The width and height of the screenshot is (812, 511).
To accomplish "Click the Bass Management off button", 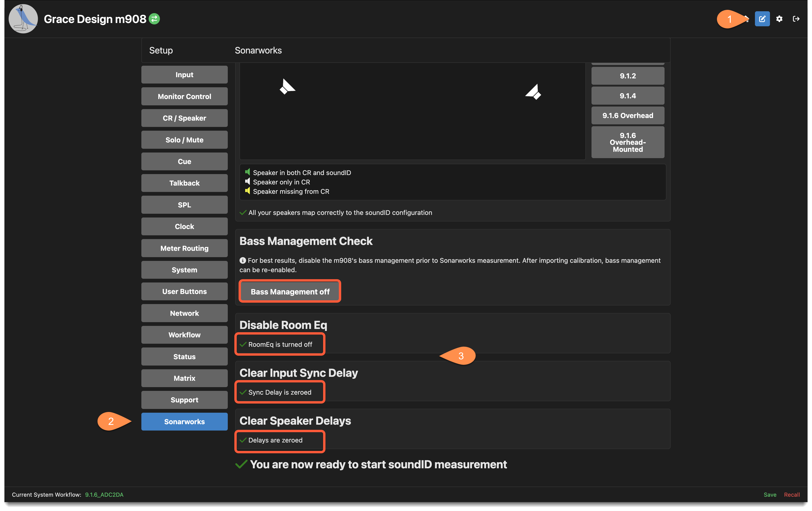I will tap(290, 292).
